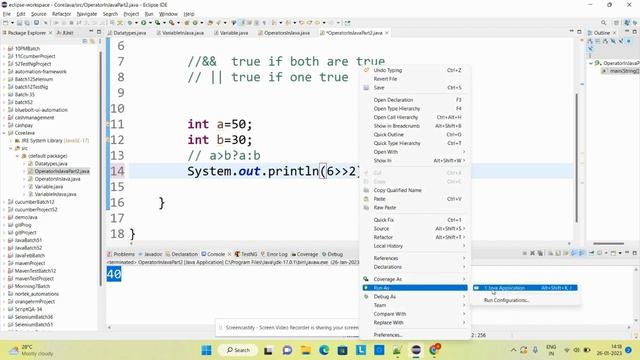Click the Eclipse icon in the taskbar
The width and height of the screenshot is (640, 360).
416,350
